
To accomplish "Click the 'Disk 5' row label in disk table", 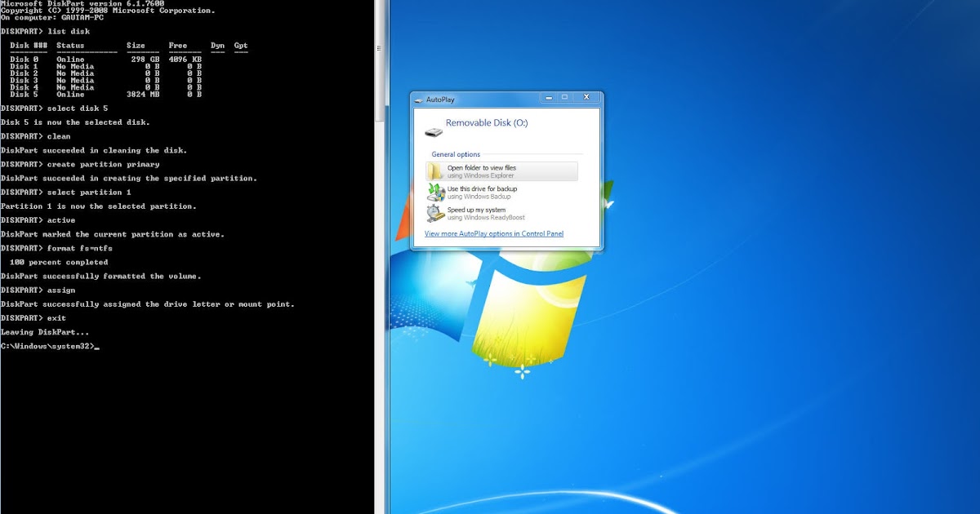I will pos(24,95).
